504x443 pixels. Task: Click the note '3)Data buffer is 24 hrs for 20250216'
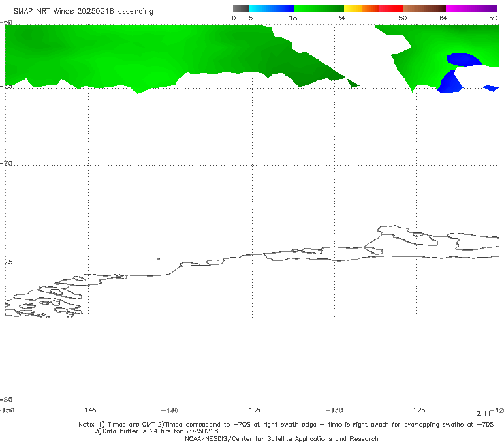[157, 431]
